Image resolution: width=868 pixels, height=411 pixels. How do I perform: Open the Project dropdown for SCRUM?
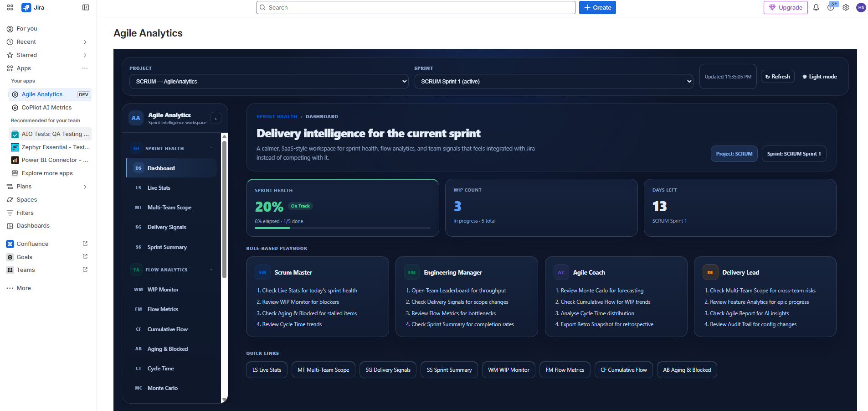[x=268, y=81]
